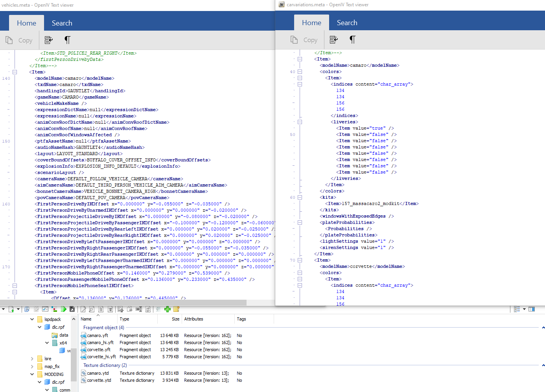Collapse the lspdpack folder in the tree
Image resolution: width=545 pixels, height=392 pixels.
point(32,319)
